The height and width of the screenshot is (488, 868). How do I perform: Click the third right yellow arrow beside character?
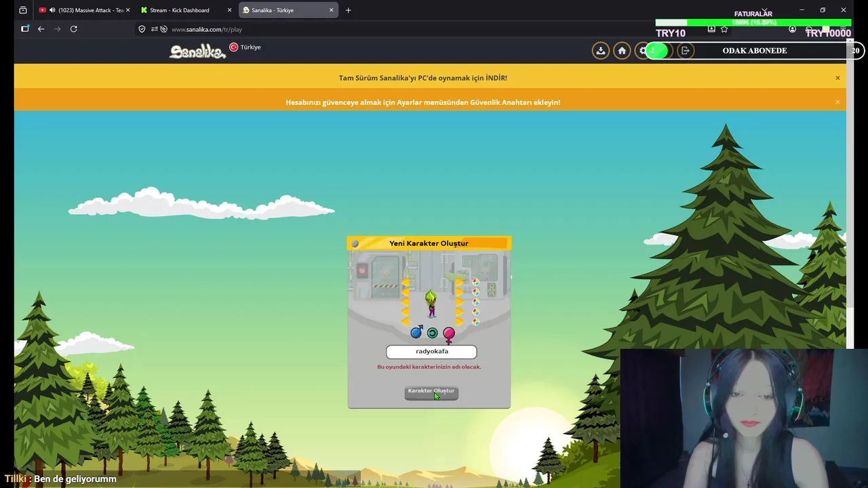tap(460, 302)
